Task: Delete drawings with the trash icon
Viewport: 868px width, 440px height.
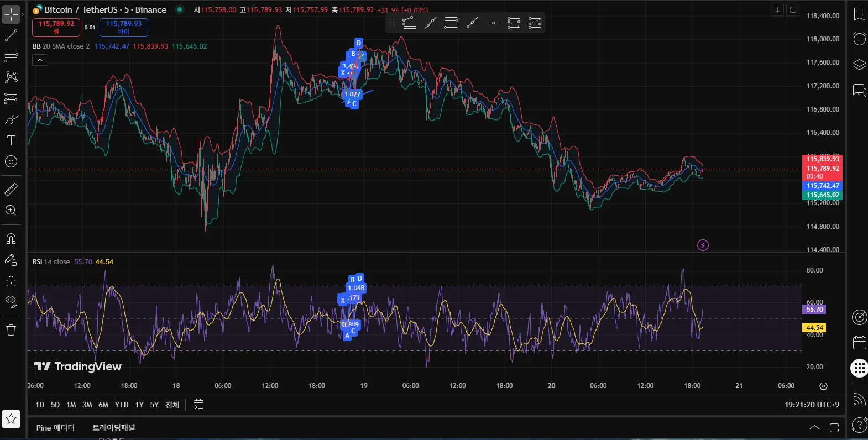Action: point(11,330)
